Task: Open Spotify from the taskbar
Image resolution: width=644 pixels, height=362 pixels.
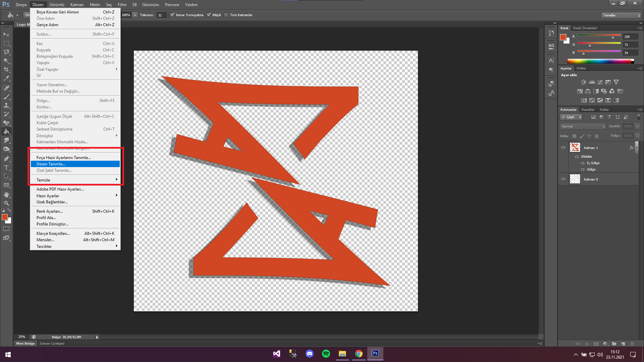Action: (x=326, y=354)
